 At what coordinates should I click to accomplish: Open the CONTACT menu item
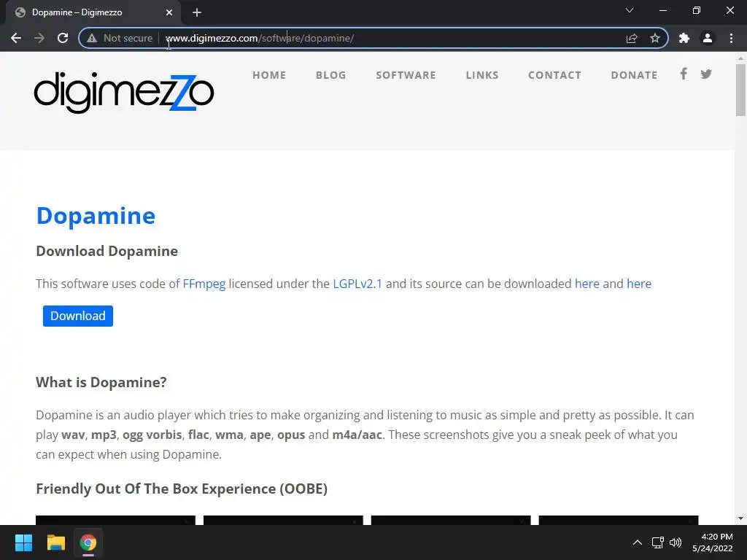click(554, 75)
